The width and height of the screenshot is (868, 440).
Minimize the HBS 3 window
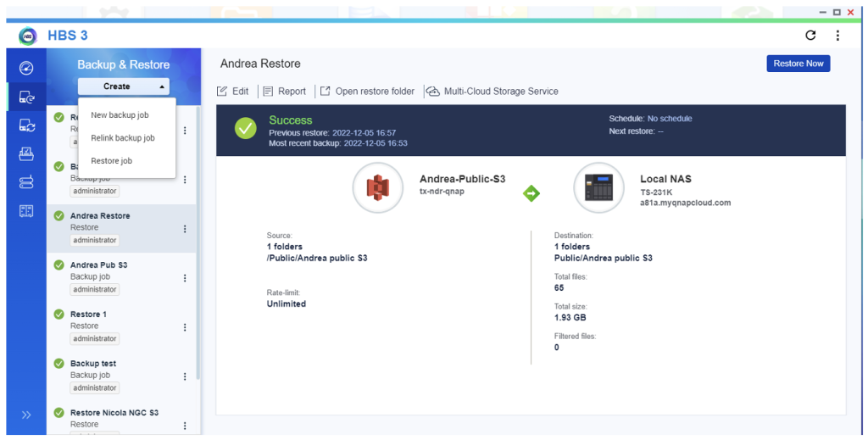click(823, 12)
